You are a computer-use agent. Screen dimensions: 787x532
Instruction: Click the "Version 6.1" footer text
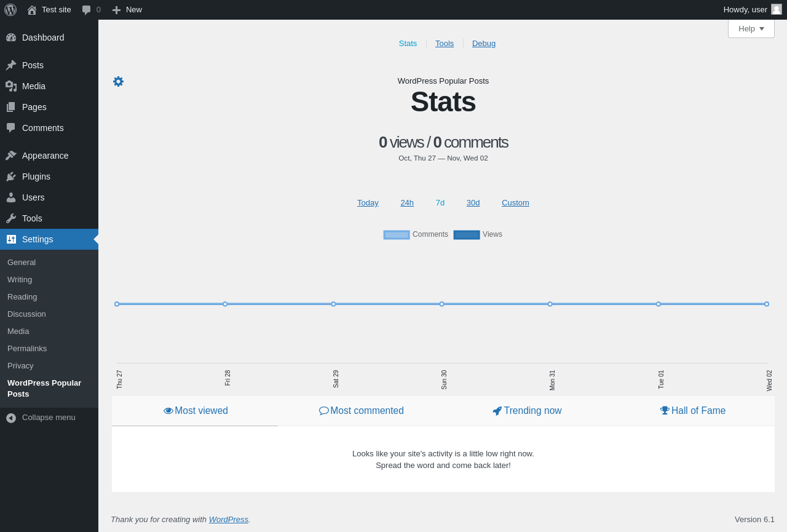(754, 520)
